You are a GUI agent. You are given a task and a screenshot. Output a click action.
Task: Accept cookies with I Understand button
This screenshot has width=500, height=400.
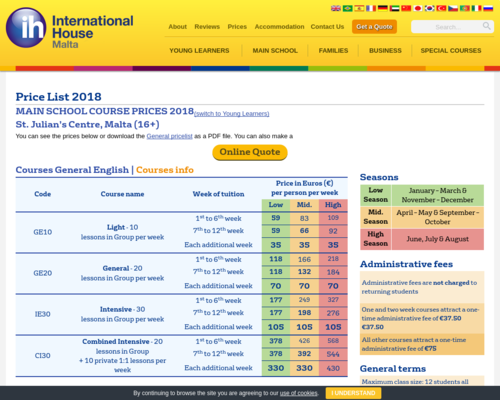pyautogui.click(x=353, y=393)
